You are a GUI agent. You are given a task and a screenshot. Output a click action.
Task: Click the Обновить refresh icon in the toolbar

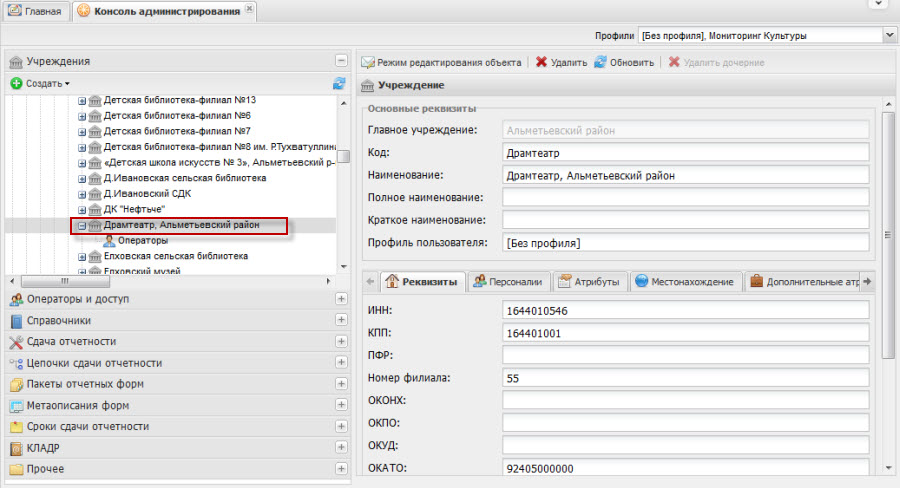point(600,62)
